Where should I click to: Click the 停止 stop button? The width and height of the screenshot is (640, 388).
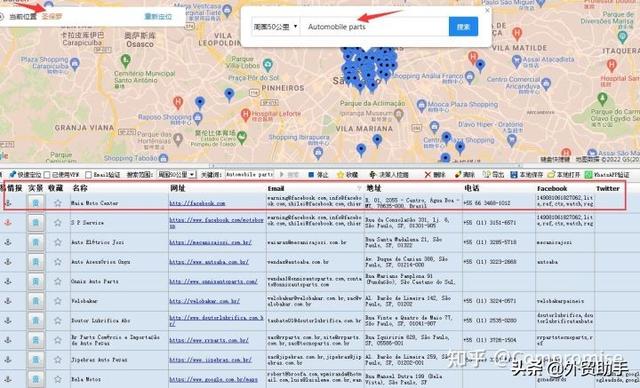point(318,175)
